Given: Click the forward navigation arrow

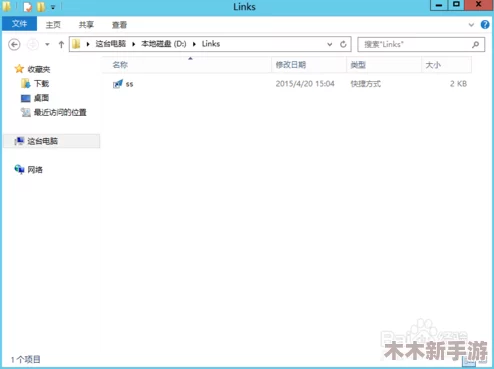Looking at the screenshot, I should 33,44.
